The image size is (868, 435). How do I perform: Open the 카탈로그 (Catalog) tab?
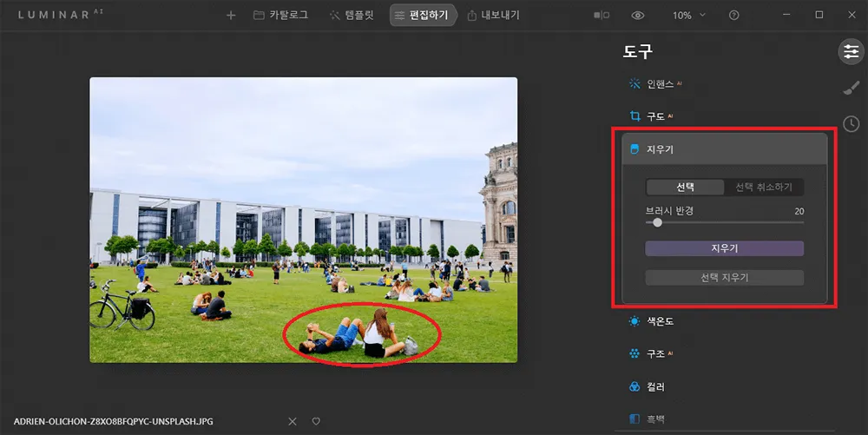coord(280,16)
